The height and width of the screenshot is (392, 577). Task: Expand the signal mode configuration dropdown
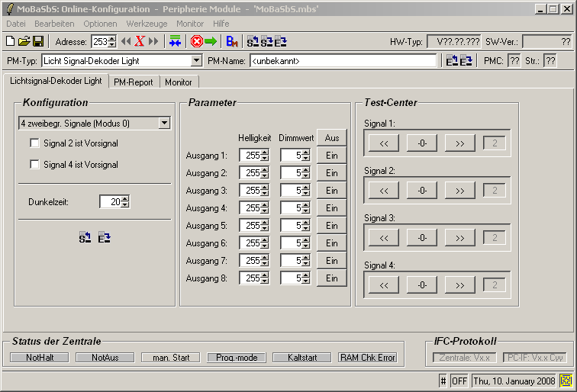pyautogui.click(x=164, y=123)
